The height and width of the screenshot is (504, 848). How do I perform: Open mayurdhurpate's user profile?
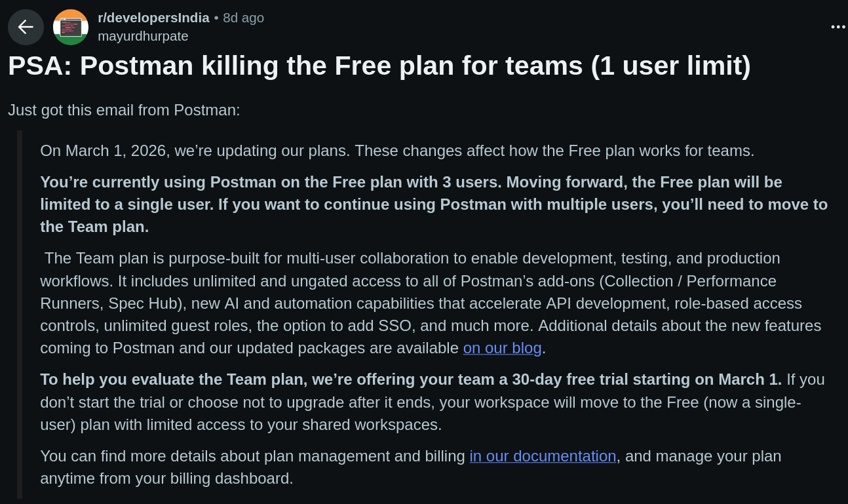pyautogui.click(x=143, y=36)
